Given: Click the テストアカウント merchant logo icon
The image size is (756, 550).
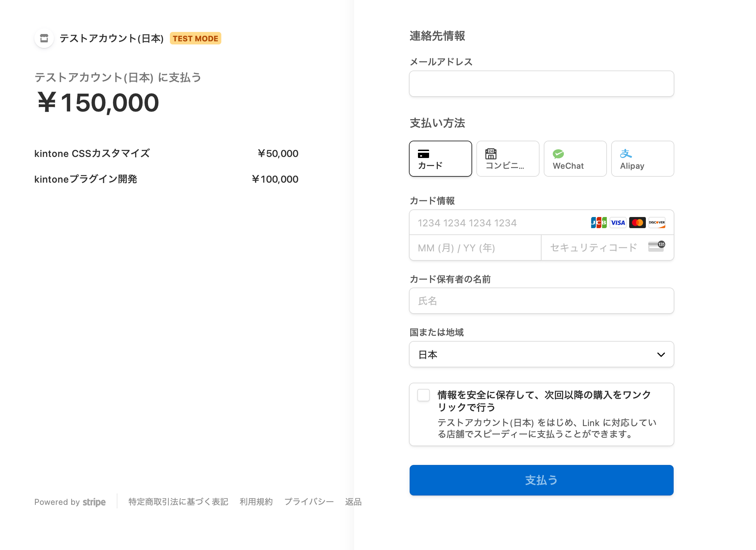Looking at the screenshot, I should [44, 38].
